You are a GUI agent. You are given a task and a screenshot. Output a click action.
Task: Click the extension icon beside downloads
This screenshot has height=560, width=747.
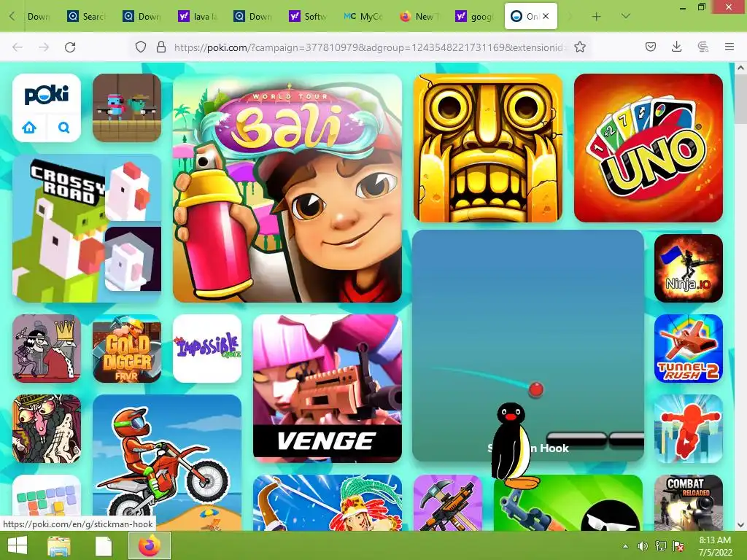[x=703, y=47]
